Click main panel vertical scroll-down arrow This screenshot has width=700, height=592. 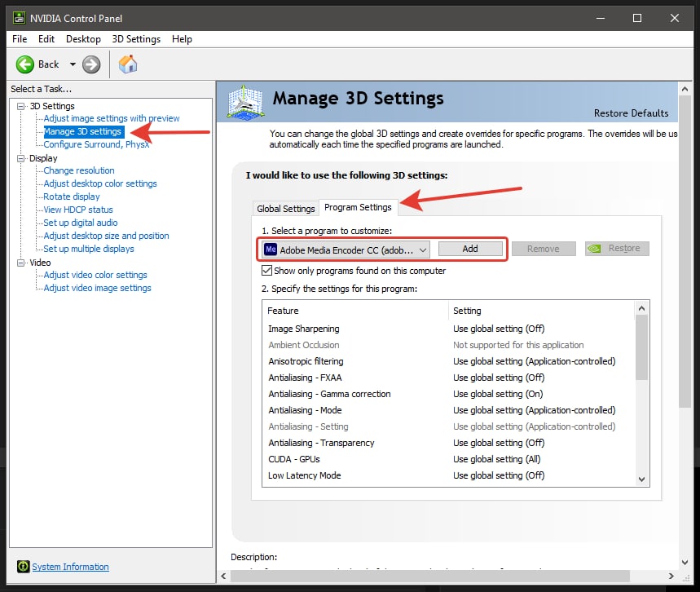pos(685,562)
